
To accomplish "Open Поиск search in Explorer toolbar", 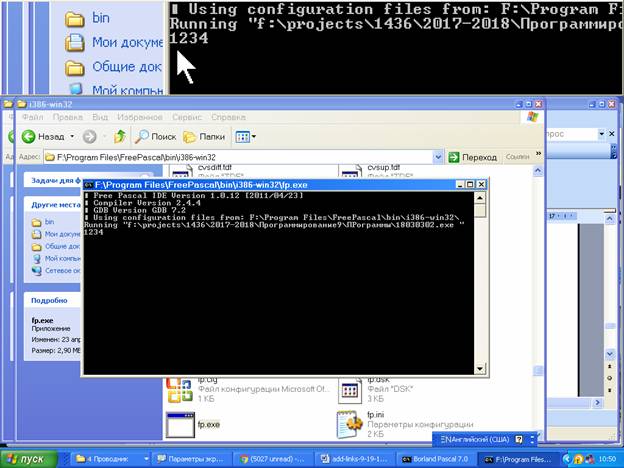I will [x=155, y=136].
